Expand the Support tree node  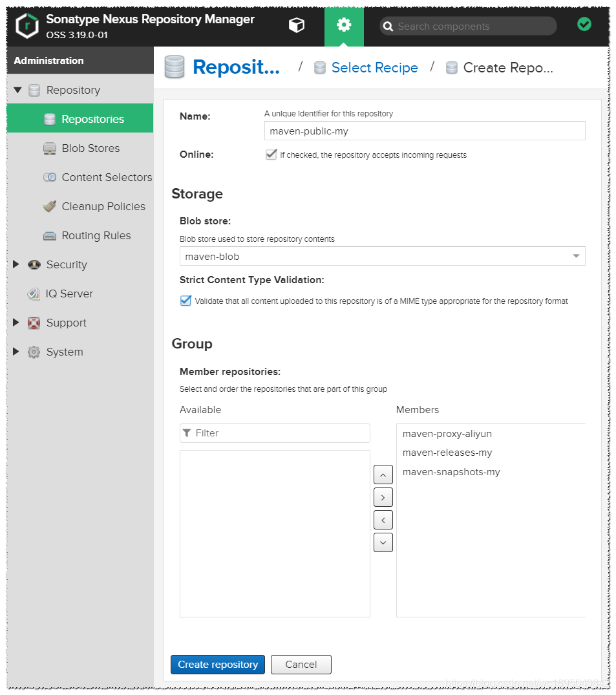pos(16,322)
